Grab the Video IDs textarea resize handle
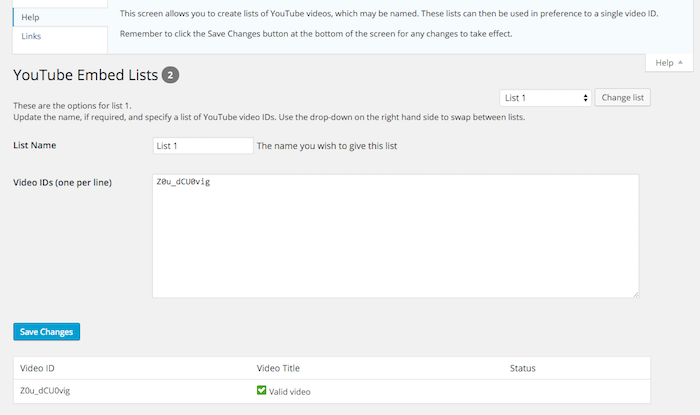The image size is (700, 415). click(635, 293)
